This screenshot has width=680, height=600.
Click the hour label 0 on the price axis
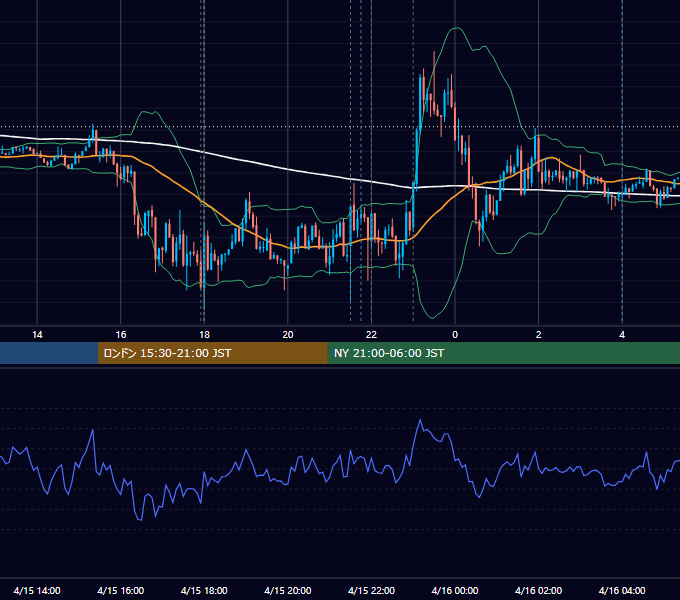tap(455, 335)
